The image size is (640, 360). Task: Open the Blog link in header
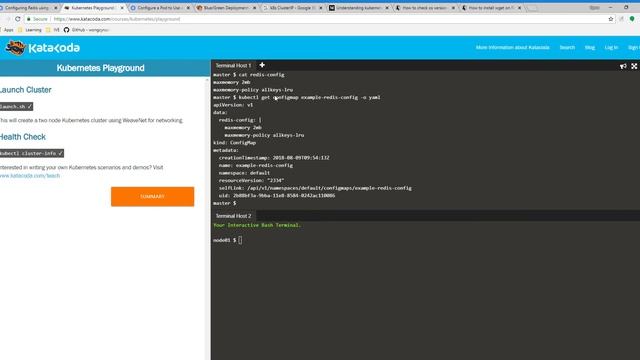point(589,47)
